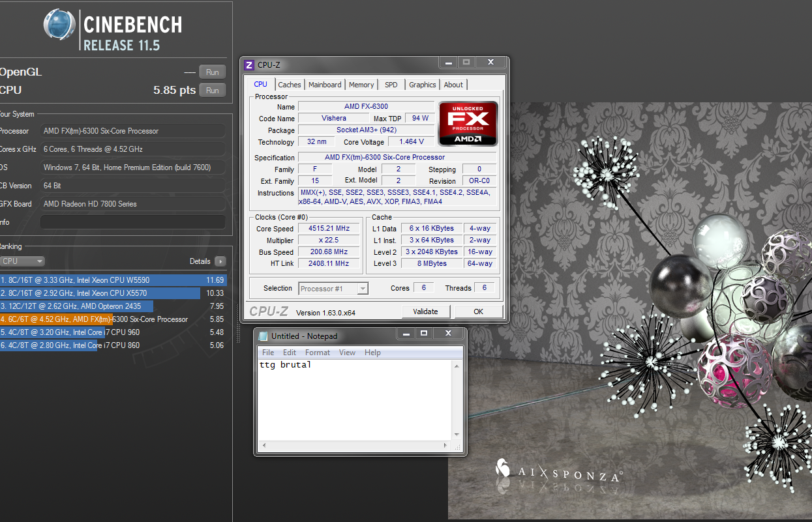The height and width of the screenshot is (522, 812).
Task: Click the 5.85 pts CPU score
Action: (174, 91)
